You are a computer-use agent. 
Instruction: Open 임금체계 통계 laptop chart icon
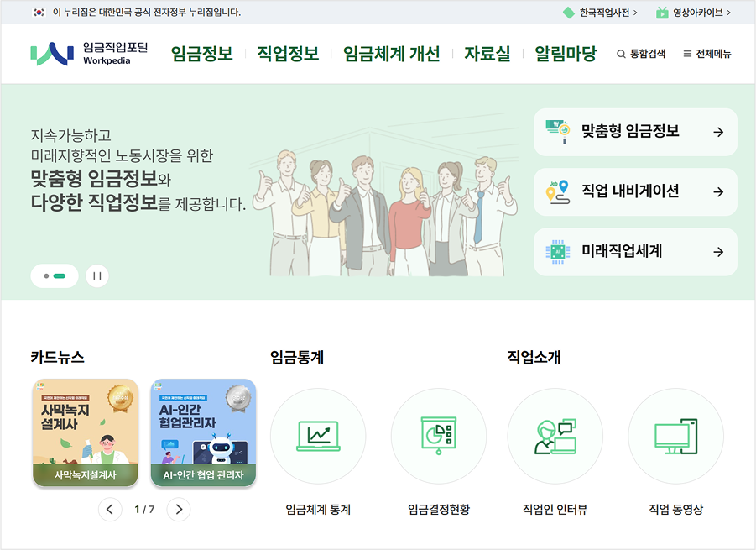point(318,436)
